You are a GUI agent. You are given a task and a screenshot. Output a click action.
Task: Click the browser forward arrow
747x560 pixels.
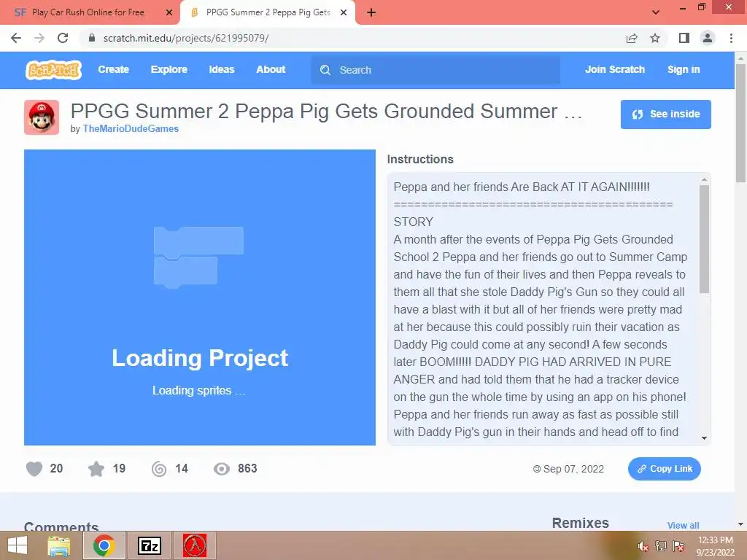coord(39,38)
